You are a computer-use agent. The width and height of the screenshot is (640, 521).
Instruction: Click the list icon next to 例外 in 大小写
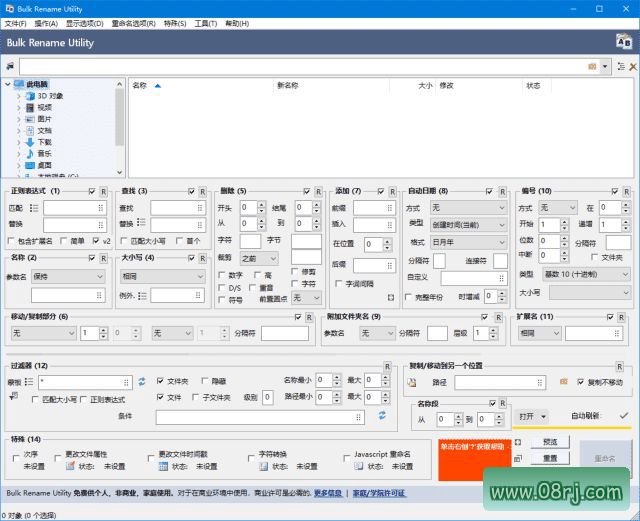[x=142, y=296]
